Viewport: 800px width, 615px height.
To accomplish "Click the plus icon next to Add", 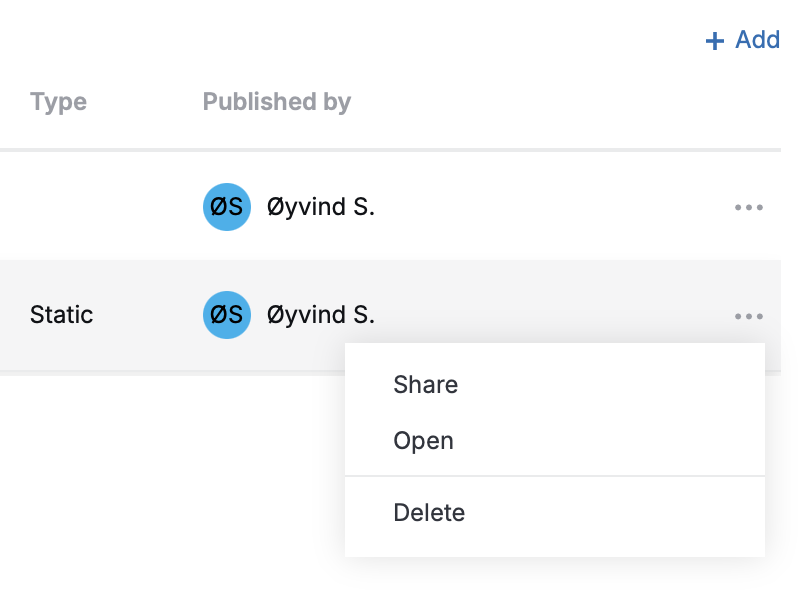I will [713, 40].
